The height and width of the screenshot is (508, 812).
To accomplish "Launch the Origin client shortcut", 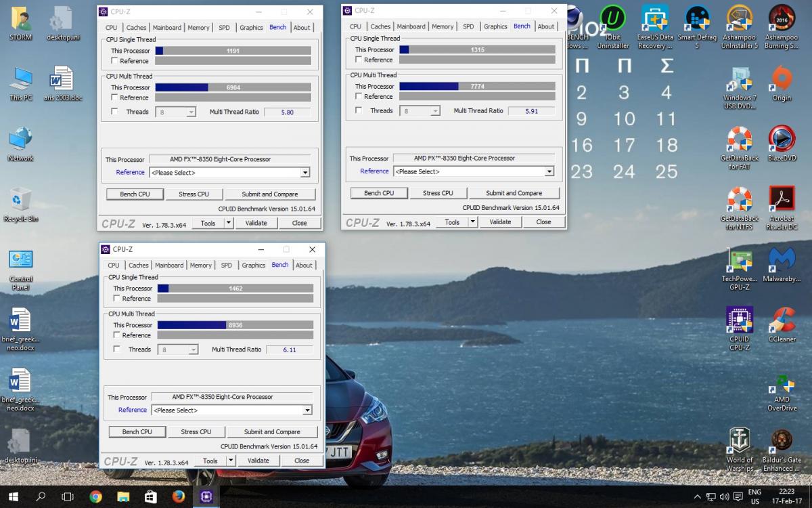I will 782,84.
